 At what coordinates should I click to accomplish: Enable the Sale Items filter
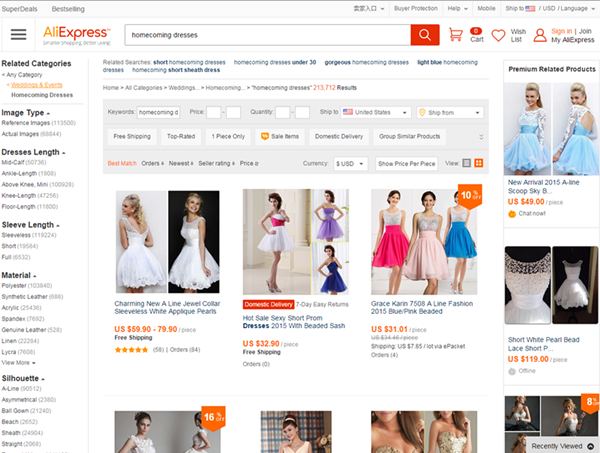pyautogui.click(x=279, y=136)
